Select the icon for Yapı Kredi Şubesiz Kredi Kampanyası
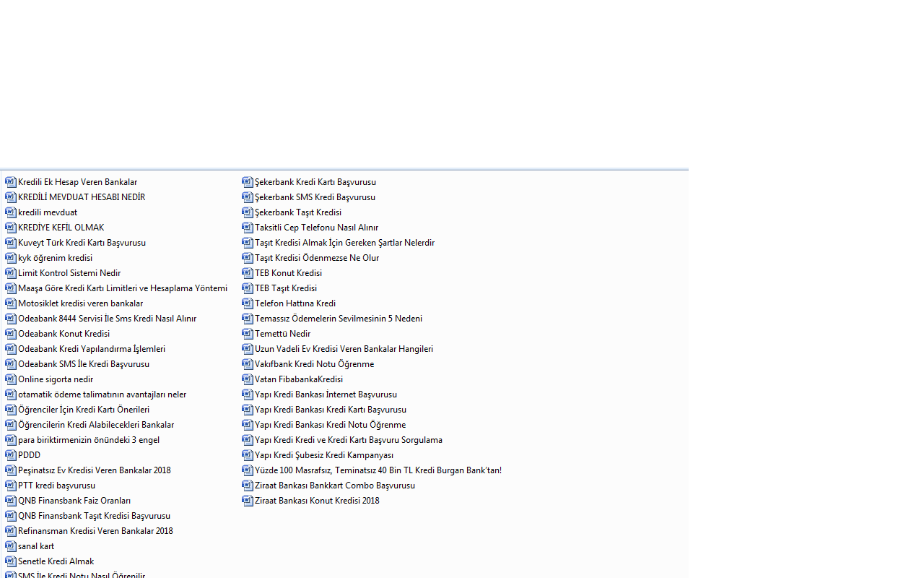Screen dimensions: 924x578 [248, 455]
